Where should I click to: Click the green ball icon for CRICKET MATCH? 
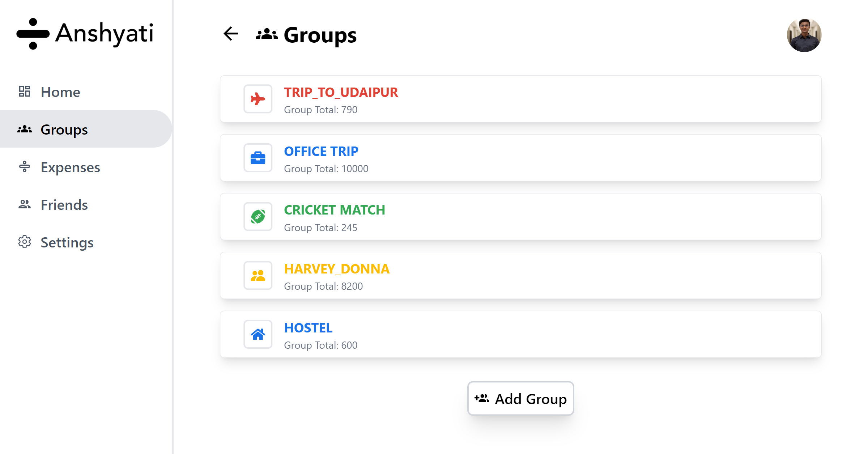pos(258,217)
